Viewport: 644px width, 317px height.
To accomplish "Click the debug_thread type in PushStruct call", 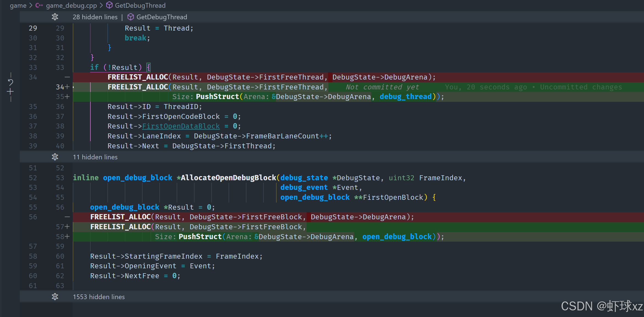I will pos(405,97).
